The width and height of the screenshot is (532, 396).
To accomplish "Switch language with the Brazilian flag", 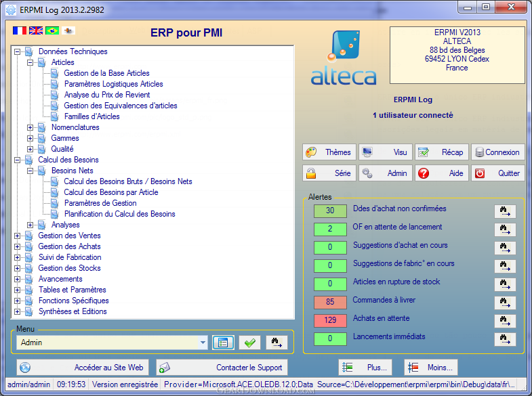I will pyautogui.click(x=52, y=30).
